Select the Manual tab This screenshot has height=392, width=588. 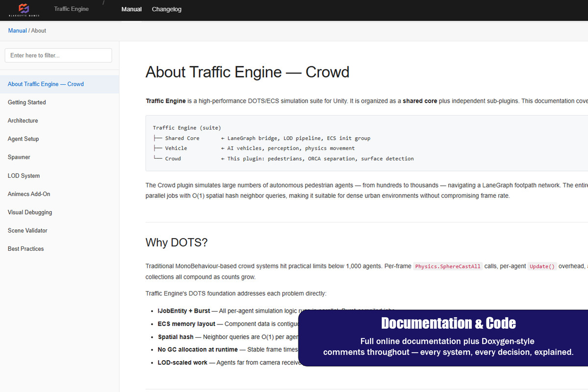132,9
